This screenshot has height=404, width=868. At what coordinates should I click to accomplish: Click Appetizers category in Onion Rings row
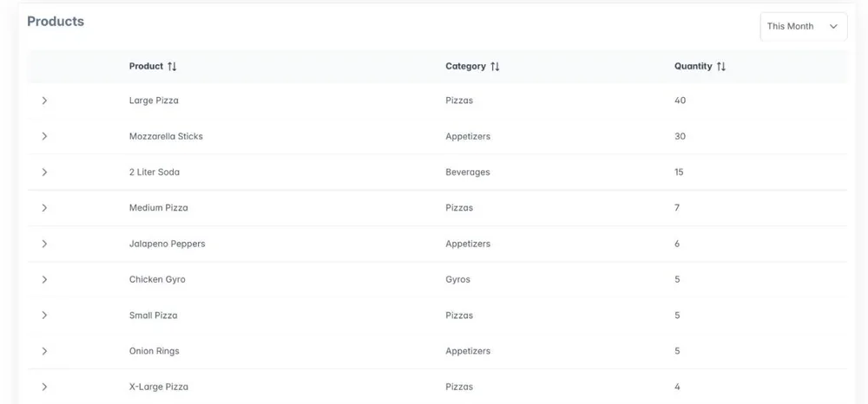468,351
